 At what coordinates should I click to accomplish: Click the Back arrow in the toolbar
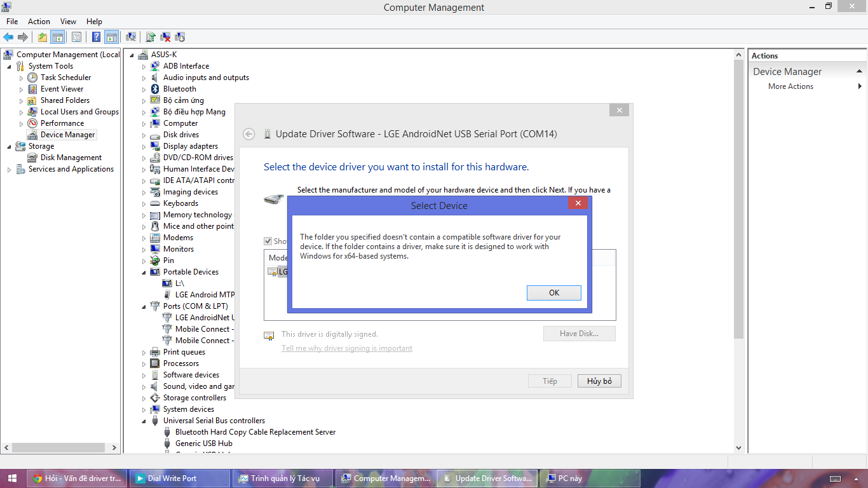pyautogui.click(x=8, y=37)
